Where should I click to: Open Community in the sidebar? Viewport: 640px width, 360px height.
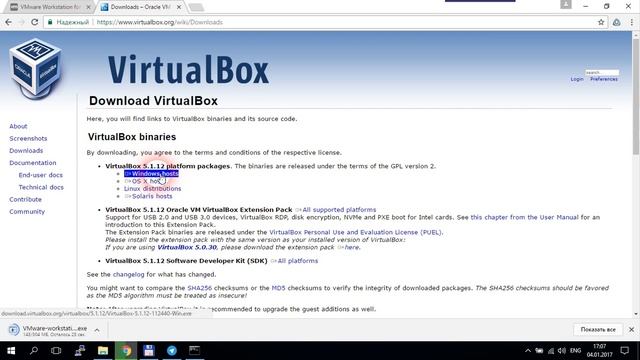point(27,212)
